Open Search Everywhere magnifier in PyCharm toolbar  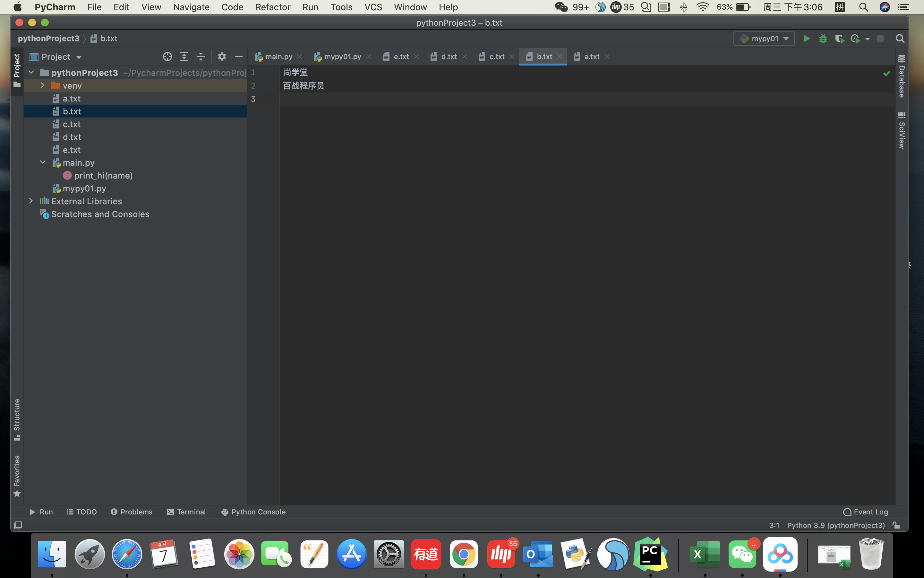900,39
